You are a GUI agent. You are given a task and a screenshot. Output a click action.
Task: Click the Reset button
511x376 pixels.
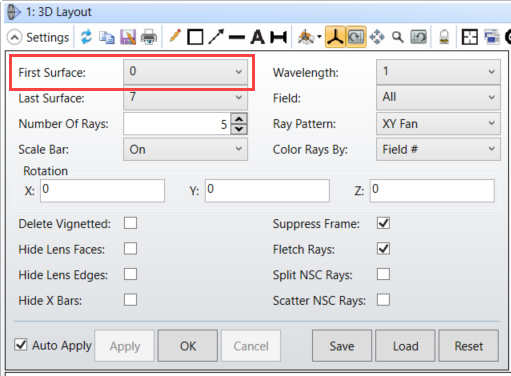469,346
